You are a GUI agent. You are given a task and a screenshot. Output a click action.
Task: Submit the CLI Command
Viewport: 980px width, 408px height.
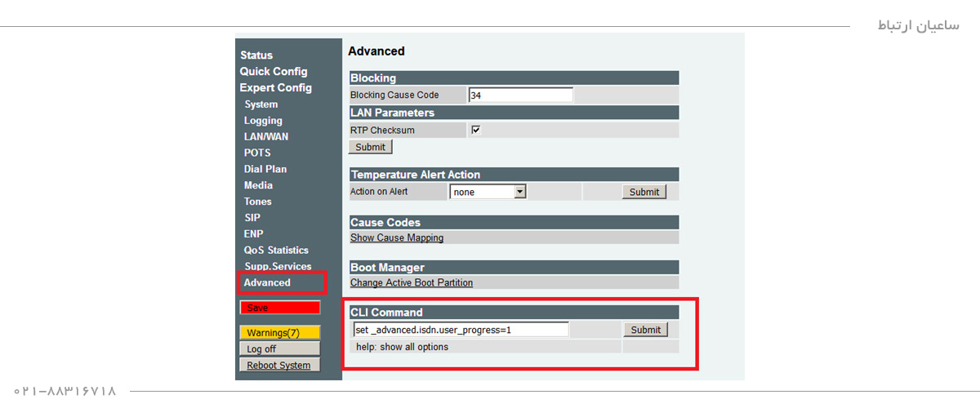click(645, 330)
